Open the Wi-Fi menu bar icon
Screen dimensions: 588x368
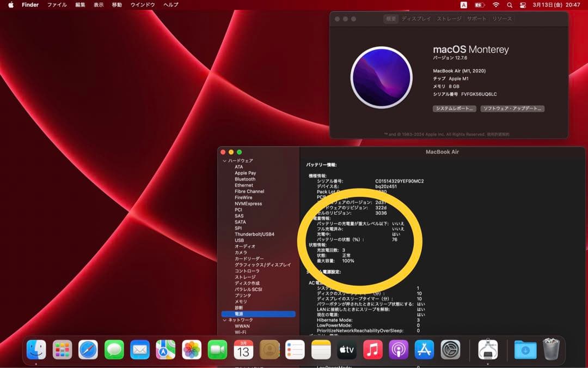[x=496, y=5]
